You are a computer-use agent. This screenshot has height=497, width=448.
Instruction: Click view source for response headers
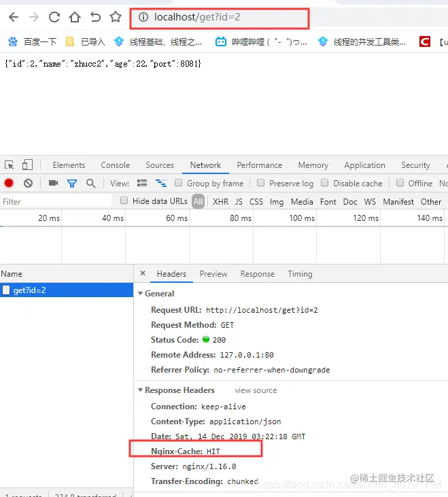click(x=256, y=390)
